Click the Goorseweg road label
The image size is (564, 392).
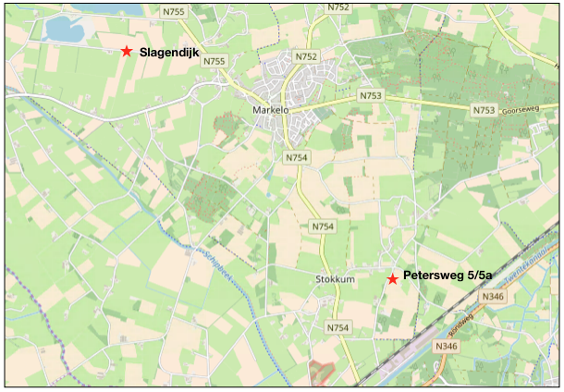pyautogui.click(x=521, y=110)
